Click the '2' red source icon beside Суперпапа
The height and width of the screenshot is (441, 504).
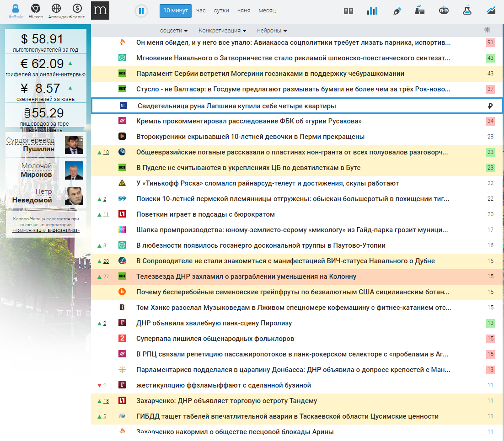coord(122,338)
